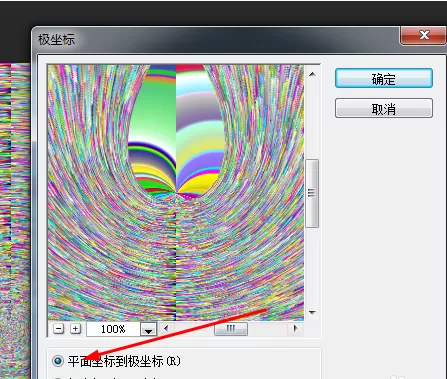Confirm with the 确定 button
The height and width of the screenshot is (379, 447).
[384, 78]
